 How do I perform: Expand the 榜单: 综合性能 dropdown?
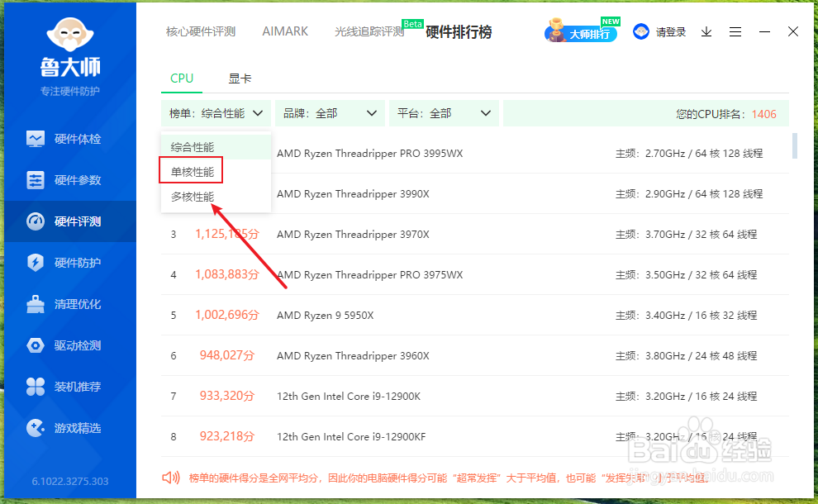point(216,113)
